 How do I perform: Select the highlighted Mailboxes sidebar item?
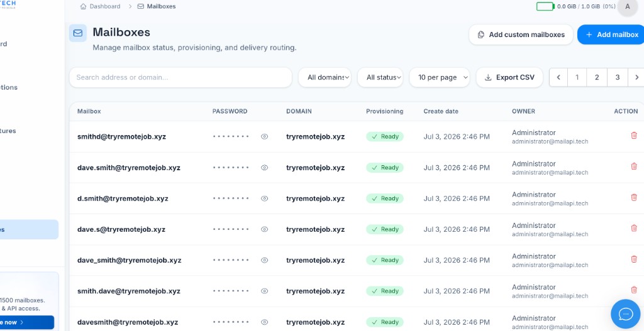pos(29,230)
